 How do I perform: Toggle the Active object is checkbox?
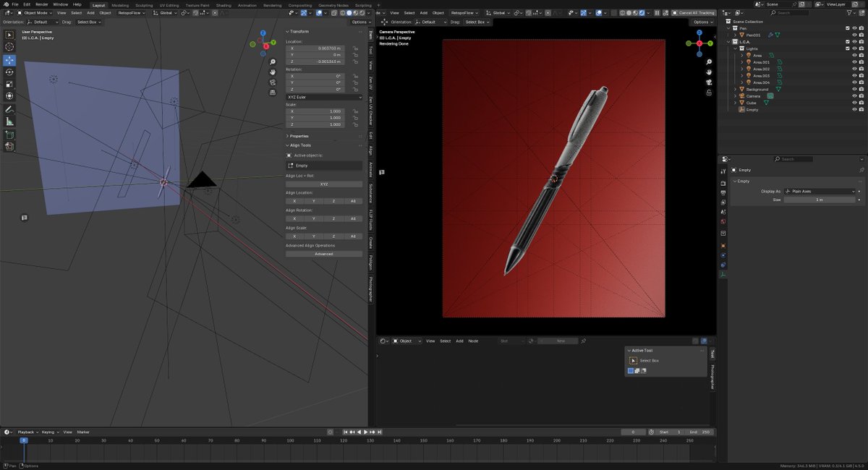point(289,155)
